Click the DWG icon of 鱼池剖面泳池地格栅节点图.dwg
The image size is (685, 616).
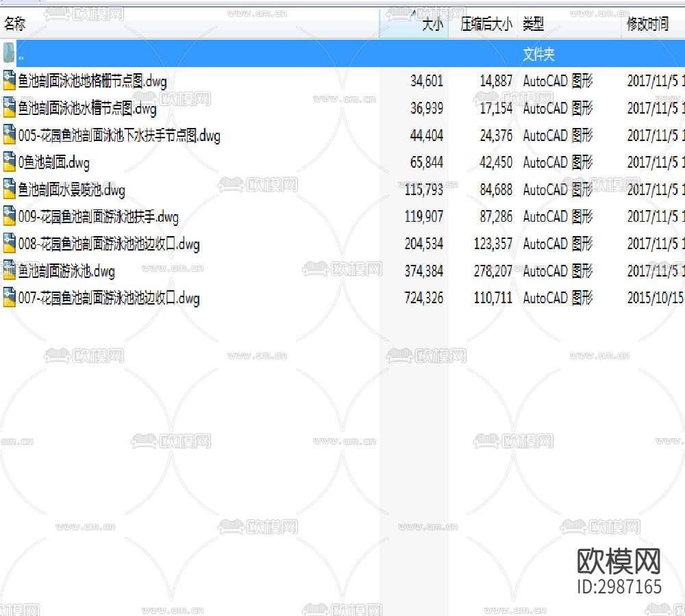(10, 81)
